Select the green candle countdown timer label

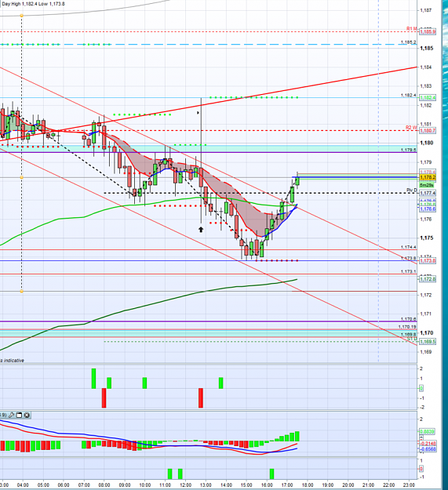click(x=427, y=185)
